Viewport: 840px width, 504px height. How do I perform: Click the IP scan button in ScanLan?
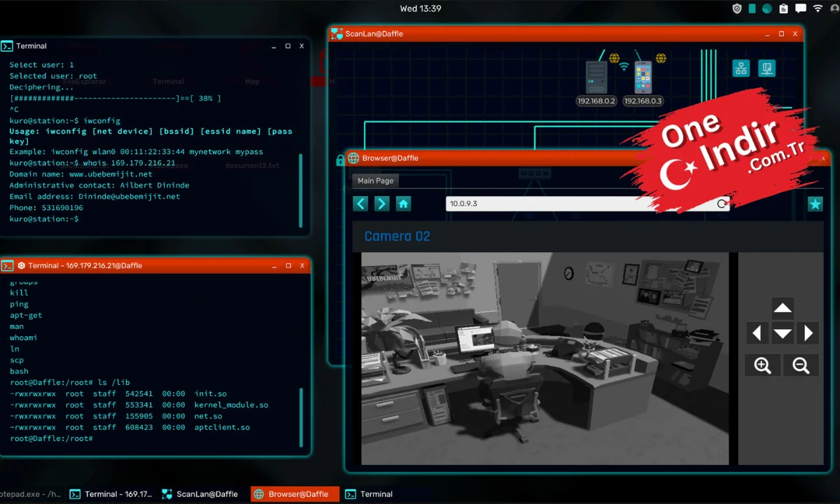click(766, 68)
